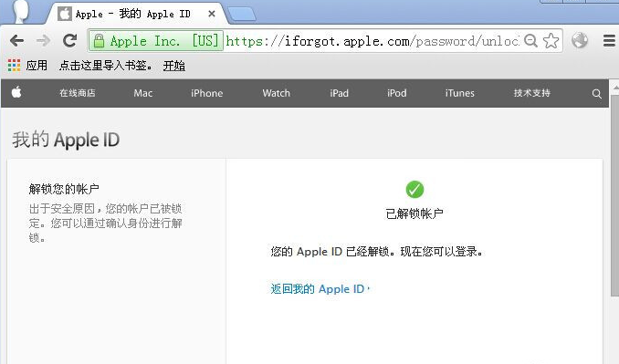The width and height of the screenshot is (619, 364).
Task: Open a new tab button
Action: [x=242, y=15]
